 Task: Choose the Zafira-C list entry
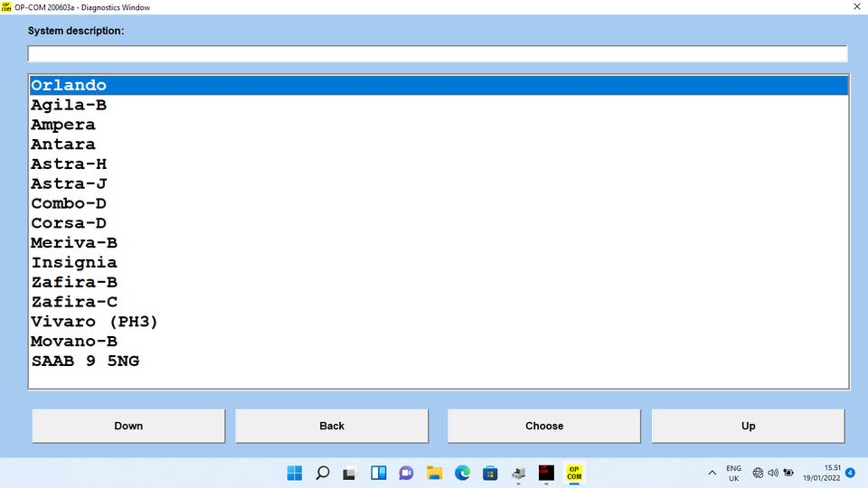(x=439, y=302)
